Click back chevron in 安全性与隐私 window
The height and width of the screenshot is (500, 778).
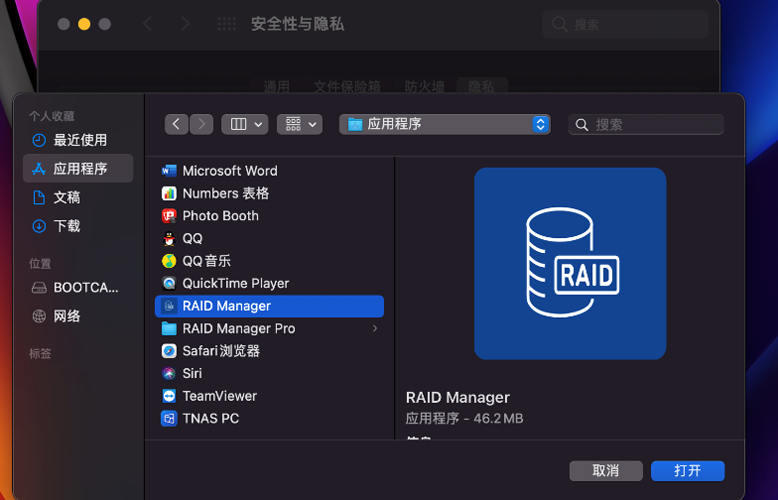[x=147, y=24]
